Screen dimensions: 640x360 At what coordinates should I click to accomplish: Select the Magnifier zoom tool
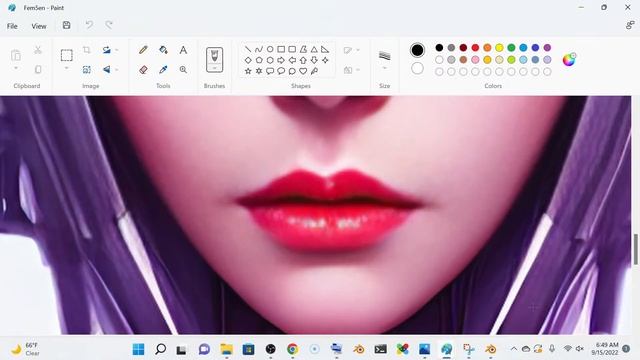point(183,70)
